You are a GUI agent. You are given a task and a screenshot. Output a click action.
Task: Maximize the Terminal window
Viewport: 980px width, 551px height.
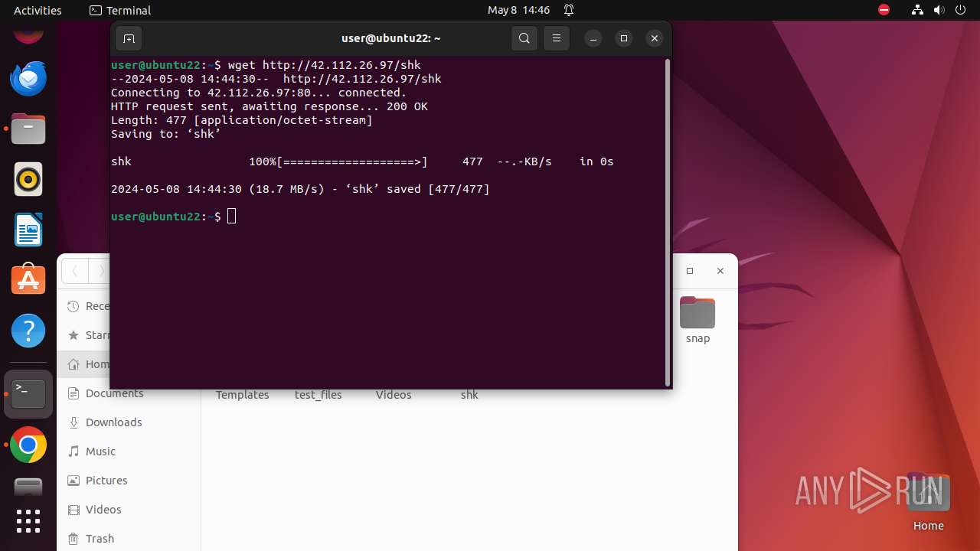[624, 38]
